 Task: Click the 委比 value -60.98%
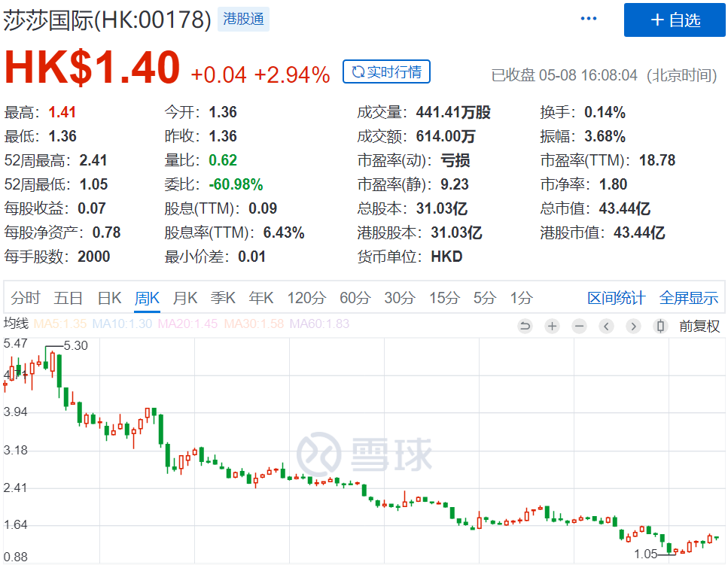point(236,184)
